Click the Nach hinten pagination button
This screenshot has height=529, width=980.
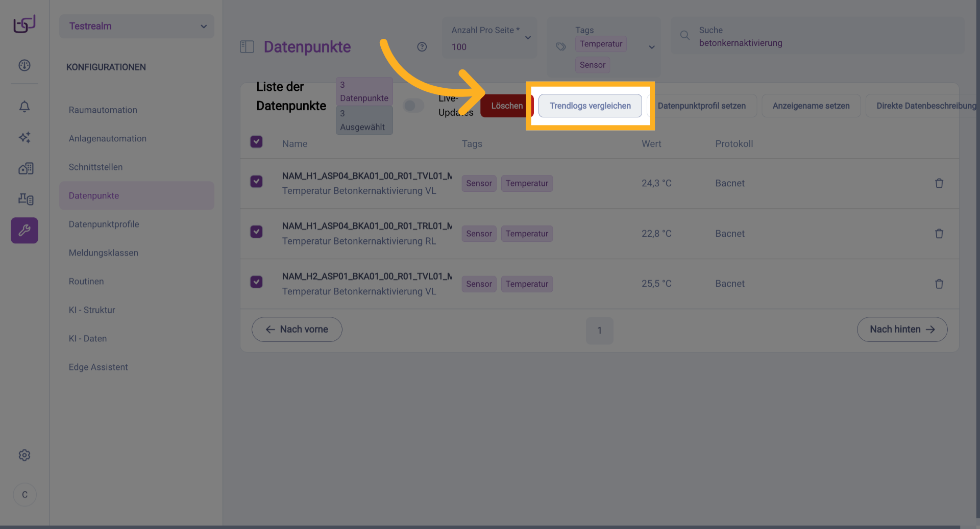(x=902, y=330)
